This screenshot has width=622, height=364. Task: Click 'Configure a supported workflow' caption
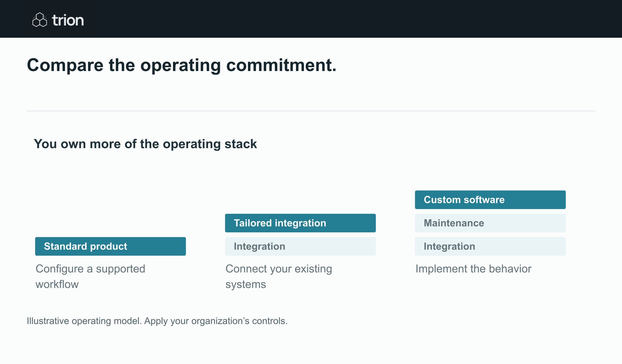point(91,276)
